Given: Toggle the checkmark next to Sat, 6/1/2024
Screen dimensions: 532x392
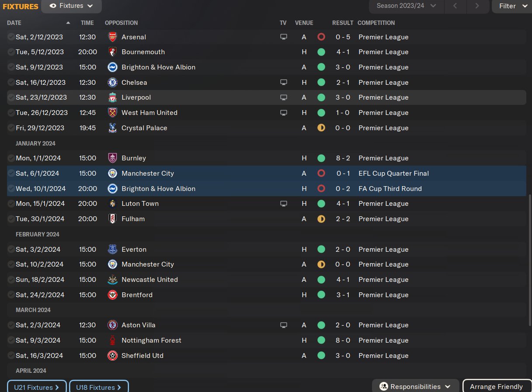Looking at the screenshot, I should pos(11,173).
